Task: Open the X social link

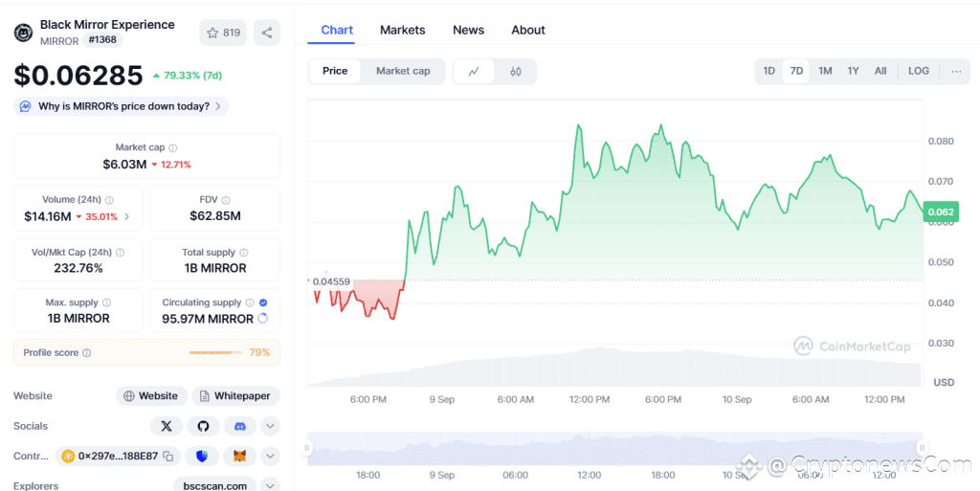Action: click(167, 426)
